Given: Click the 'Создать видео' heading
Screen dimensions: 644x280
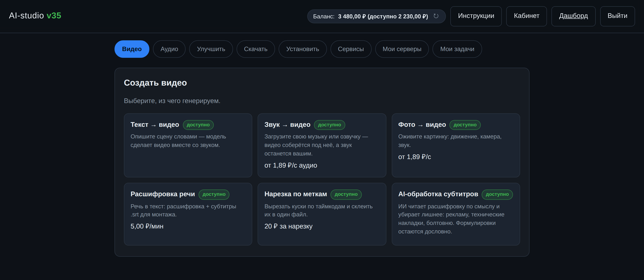Looking at the screenshot, I should coord(155,83).
